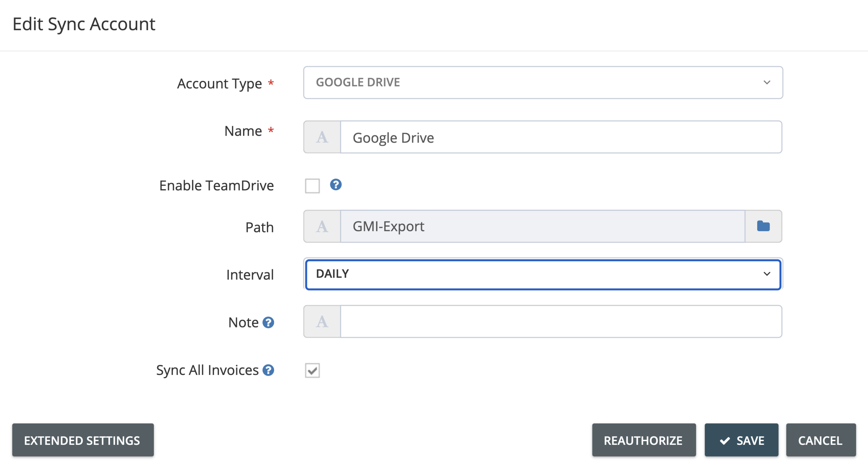Click the Reauthorize button

point(644,440)
